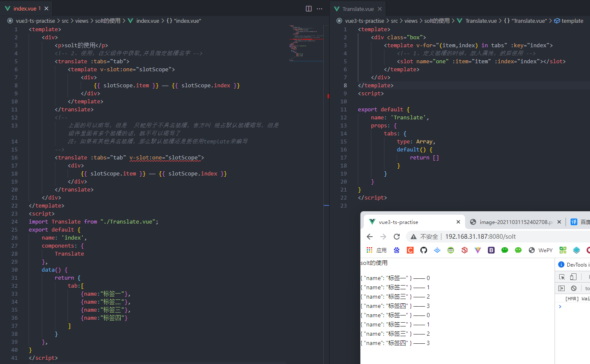
Task: Click the browser address bar URL
Action: coord(480,237)
